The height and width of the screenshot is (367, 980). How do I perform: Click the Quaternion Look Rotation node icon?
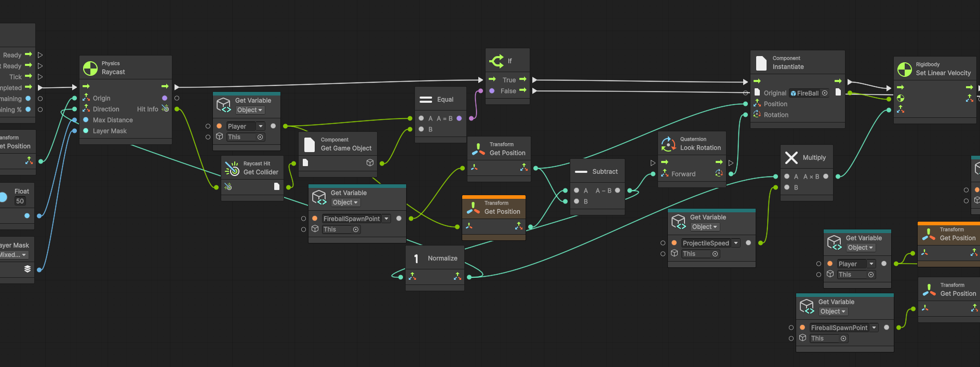(668, 144)
